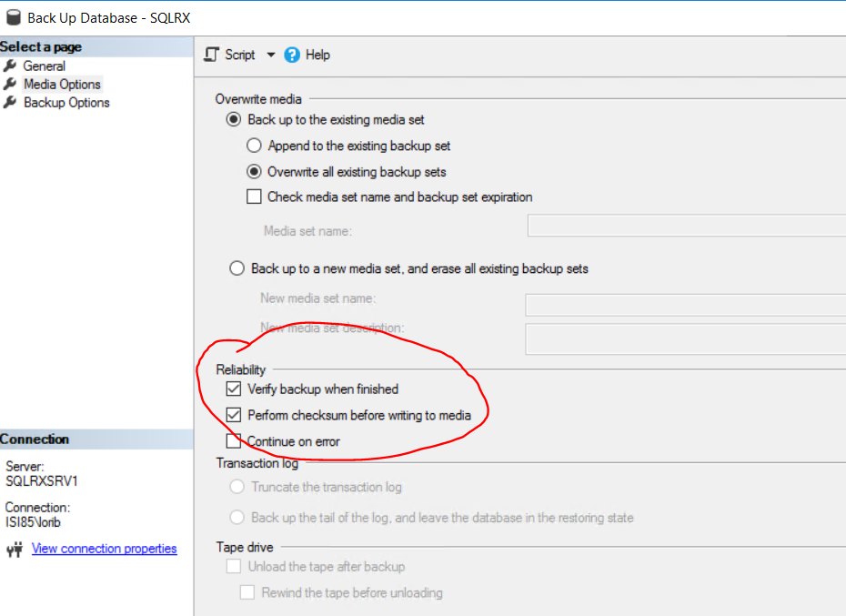The height and width of the screenshot is (616, 846).
Task: Click the Help button label
Action: [317, 55]
